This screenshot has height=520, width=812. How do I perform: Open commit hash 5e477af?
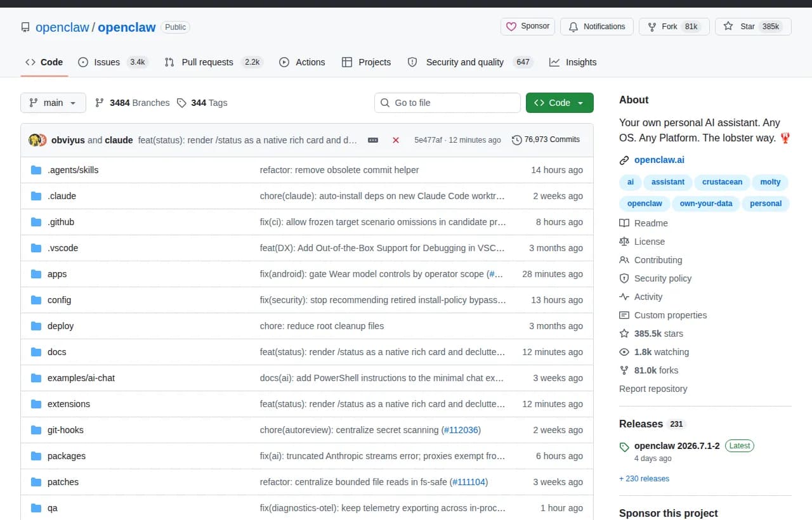[428, 140]
